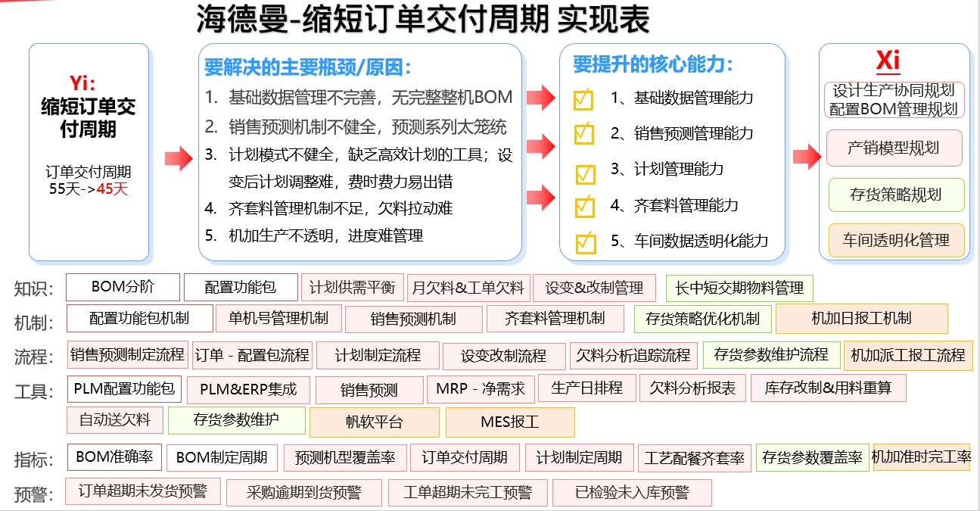This screenshot has width=980, height=511.
Task: Click the 工单超期未完工预警 box
Action: tap(467, 493)
